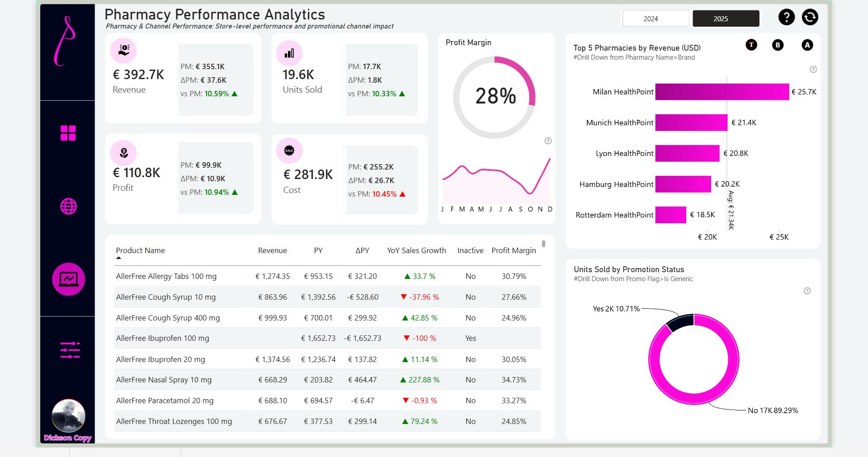Viewport: 868px width, 457px height.
Task: Select the 2025 year slicer
Action: pos(726,19)
